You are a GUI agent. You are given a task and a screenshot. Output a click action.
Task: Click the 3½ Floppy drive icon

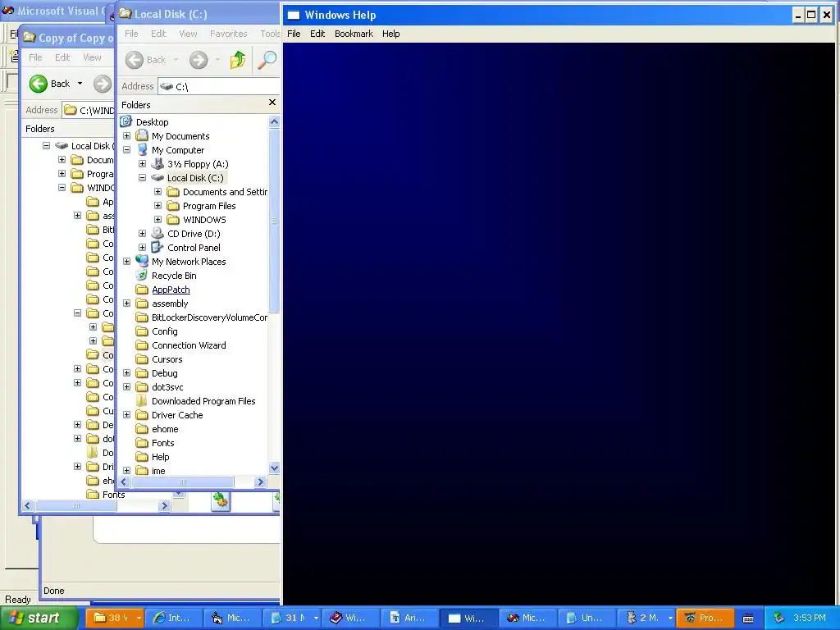[x=157, y=163]
